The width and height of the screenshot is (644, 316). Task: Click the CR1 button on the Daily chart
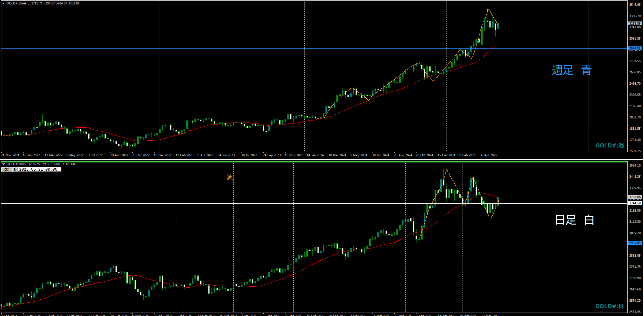tap(7, 169)
